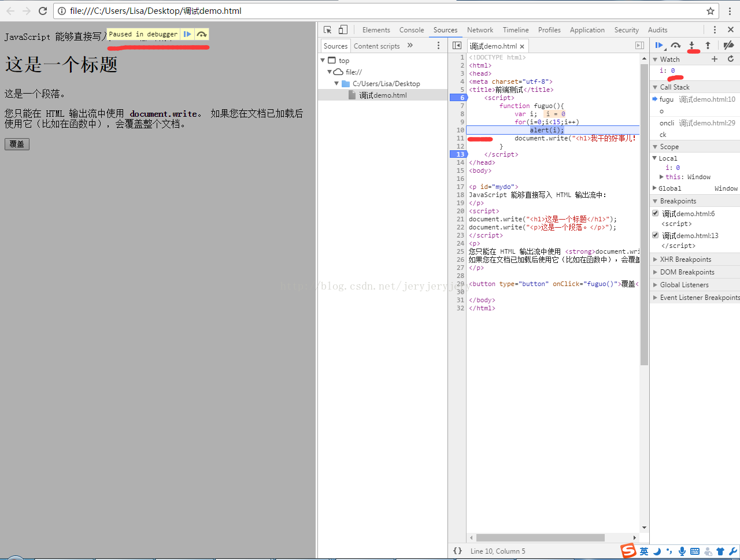Click the code editor horizontal scrollbar
Viewport: 740px width, 560px height.
[x=540, y=537]
